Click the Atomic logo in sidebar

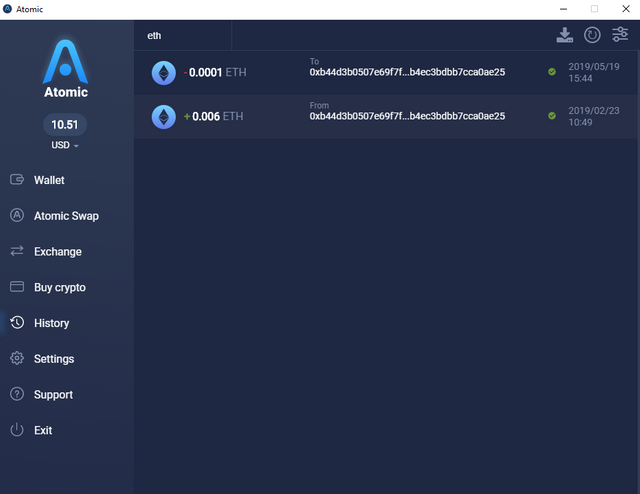(x=65, y=69)
